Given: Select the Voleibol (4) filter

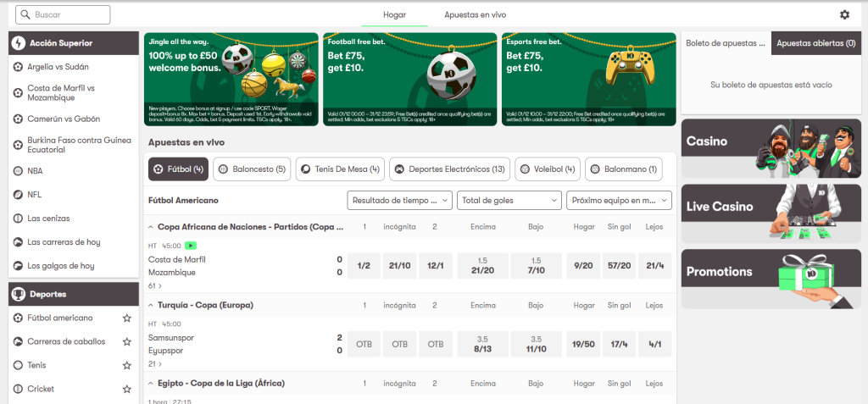Looking at the screenshot, I should click(x=548, y=169).
